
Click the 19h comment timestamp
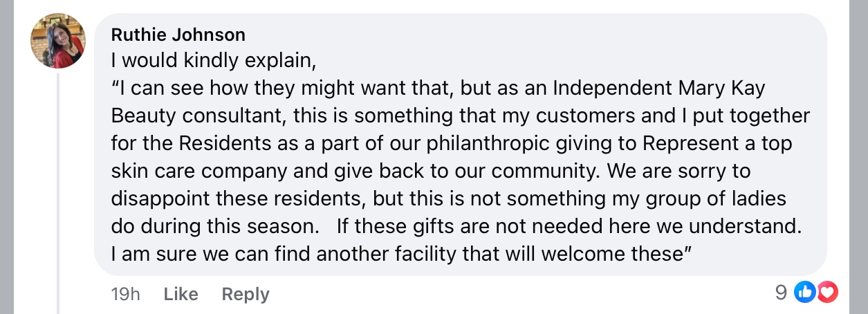[x=125, y=294]
